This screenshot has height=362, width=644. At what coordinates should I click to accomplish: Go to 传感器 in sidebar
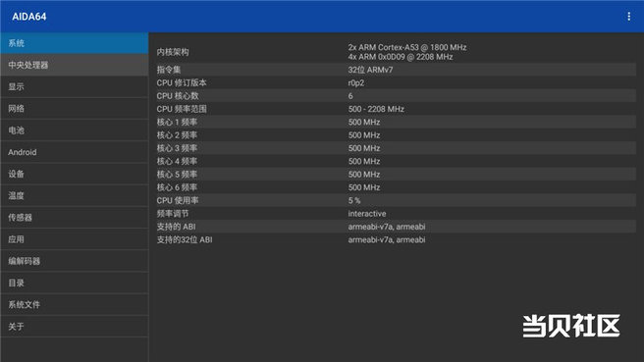click(x=75, y=217)
